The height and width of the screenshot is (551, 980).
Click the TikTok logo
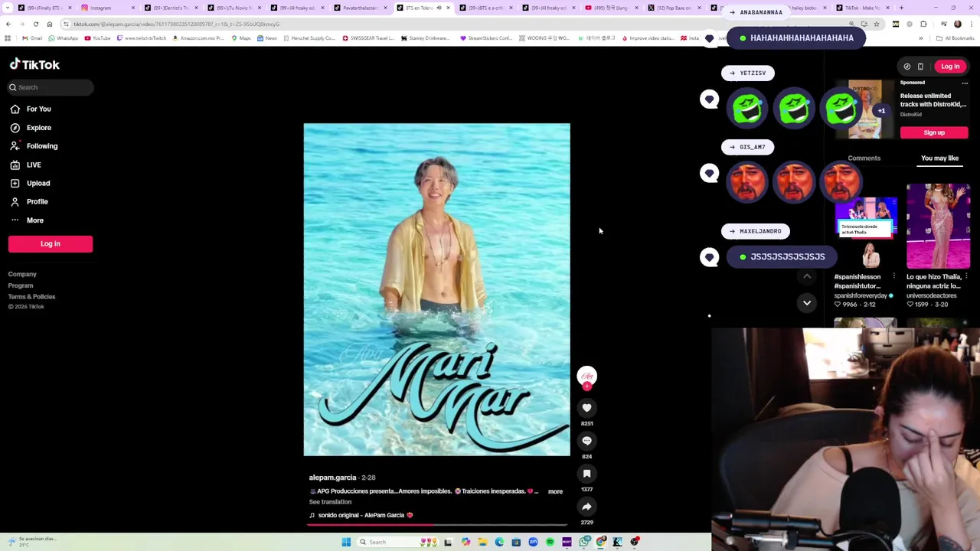pos(34,65)
